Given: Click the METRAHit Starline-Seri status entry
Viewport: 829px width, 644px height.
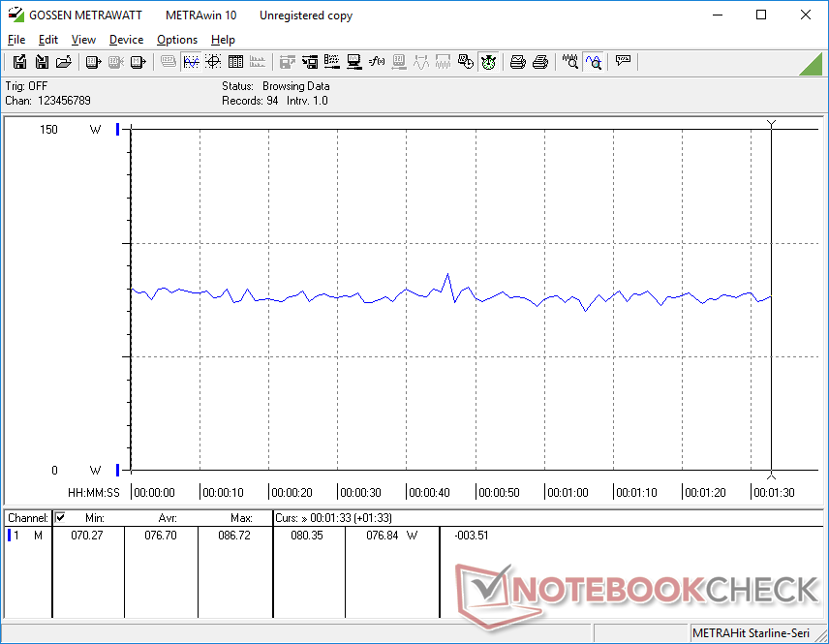Looking at the screenshot, I should tap(751, 633).
